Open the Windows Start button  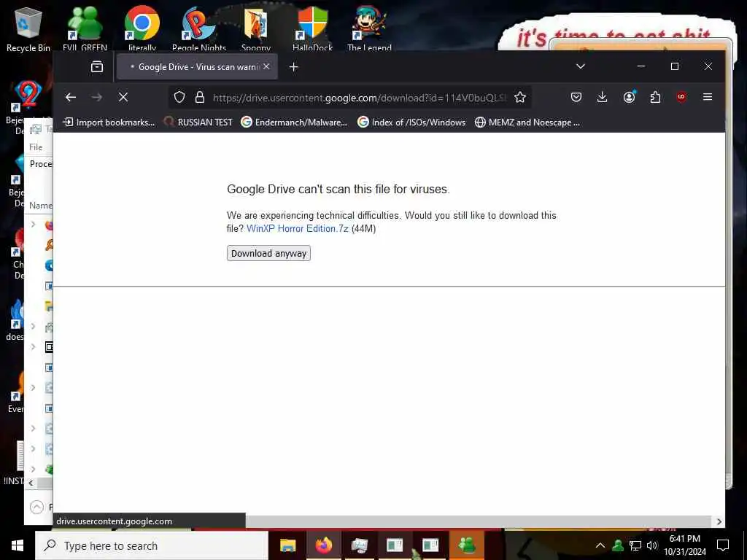(18, 545)
